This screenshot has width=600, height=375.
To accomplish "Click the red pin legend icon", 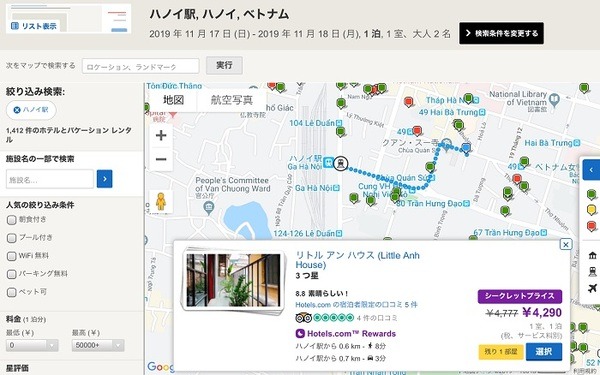I will tap(592, 226).
